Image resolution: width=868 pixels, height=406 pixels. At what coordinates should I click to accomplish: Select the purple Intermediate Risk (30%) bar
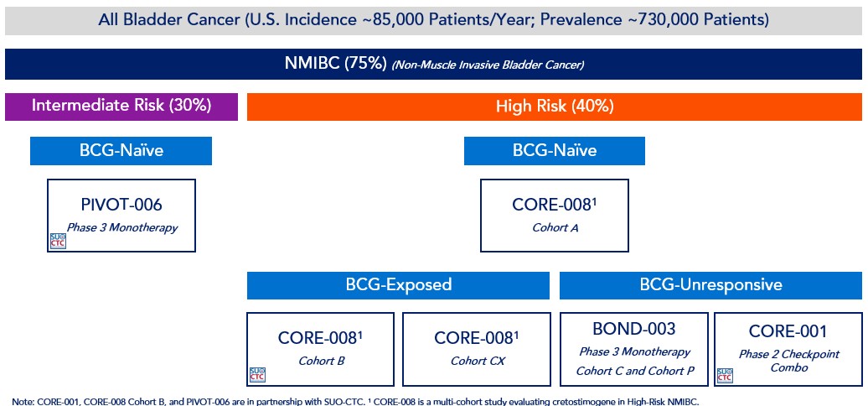pos(121,106)
